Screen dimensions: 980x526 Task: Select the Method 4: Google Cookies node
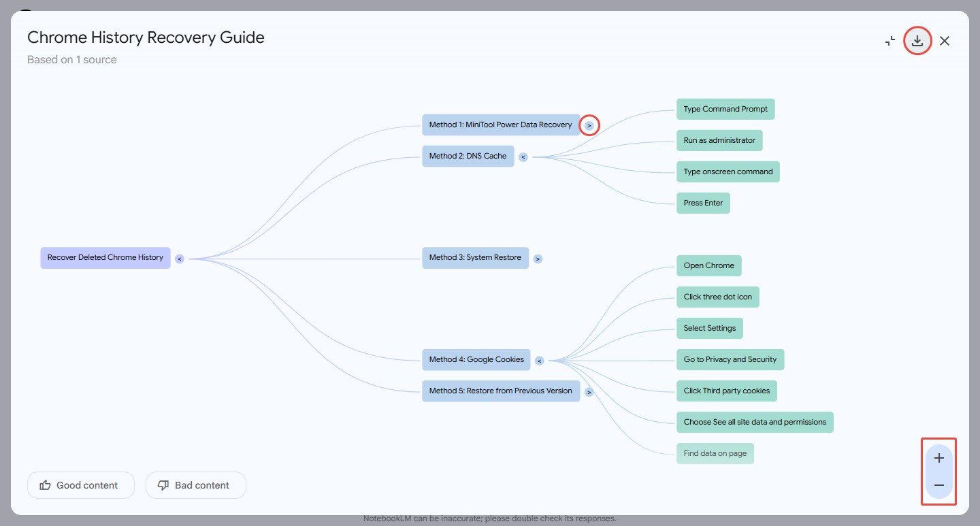[x=476, y=359]
